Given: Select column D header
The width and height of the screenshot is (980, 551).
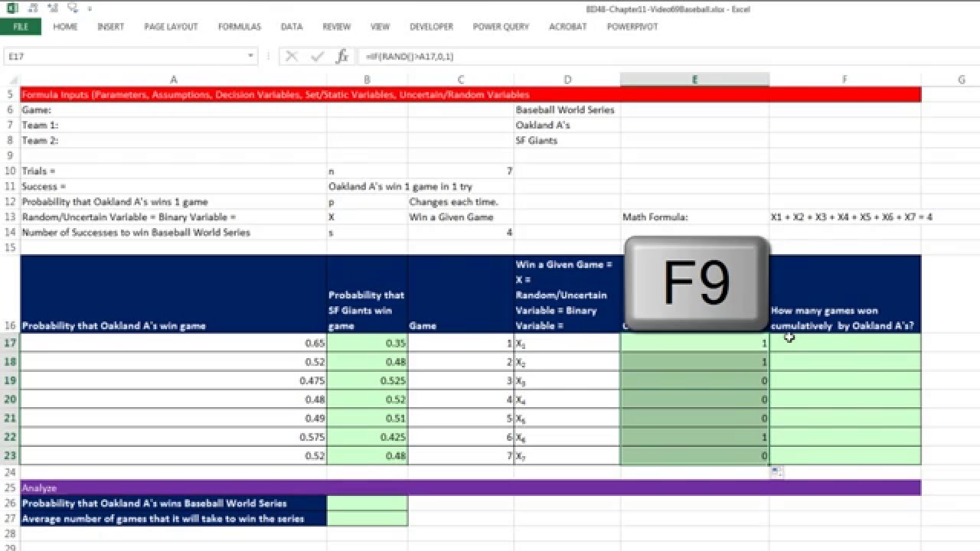Looking at the screenshot, I should point(567,80).
